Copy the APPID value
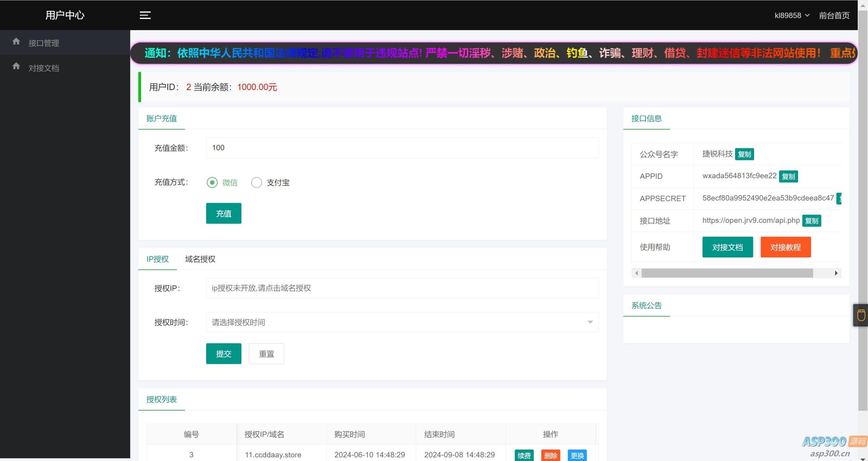The image size is (868, 461). [788, 176]
